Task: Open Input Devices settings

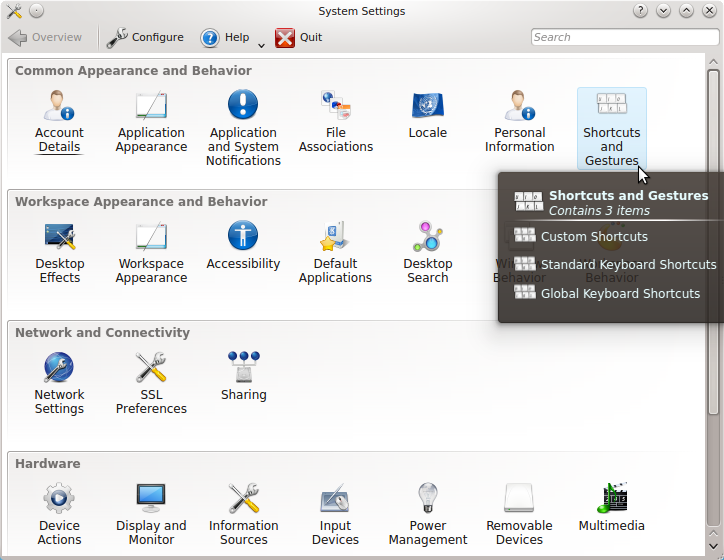Action: click(x=335, y=498)
